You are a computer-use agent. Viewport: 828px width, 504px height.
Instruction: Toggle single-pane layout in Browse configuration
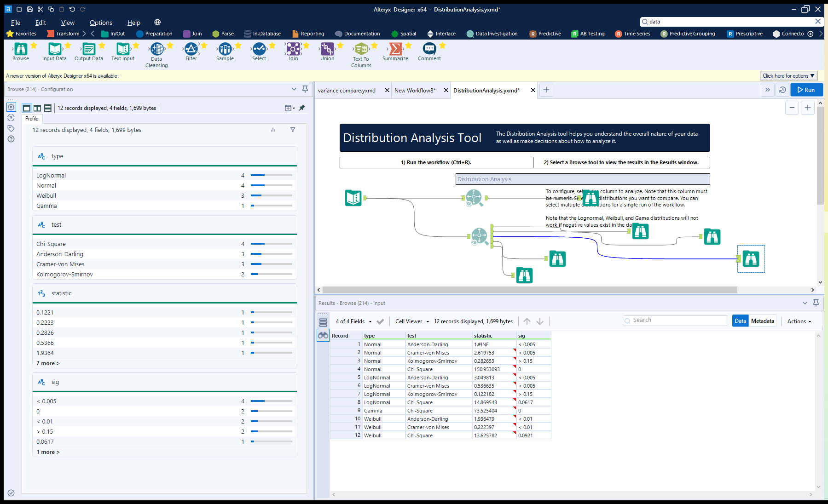click(x=27, y=108)
